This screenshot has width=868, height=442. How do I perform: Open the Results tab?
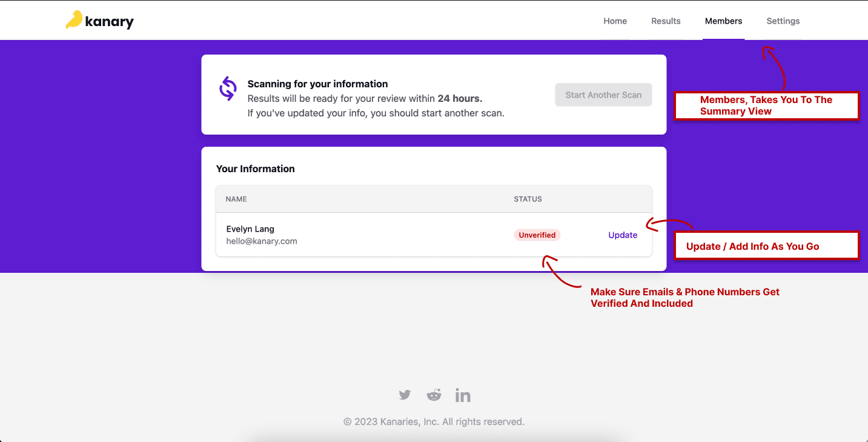tap(666, 21)
